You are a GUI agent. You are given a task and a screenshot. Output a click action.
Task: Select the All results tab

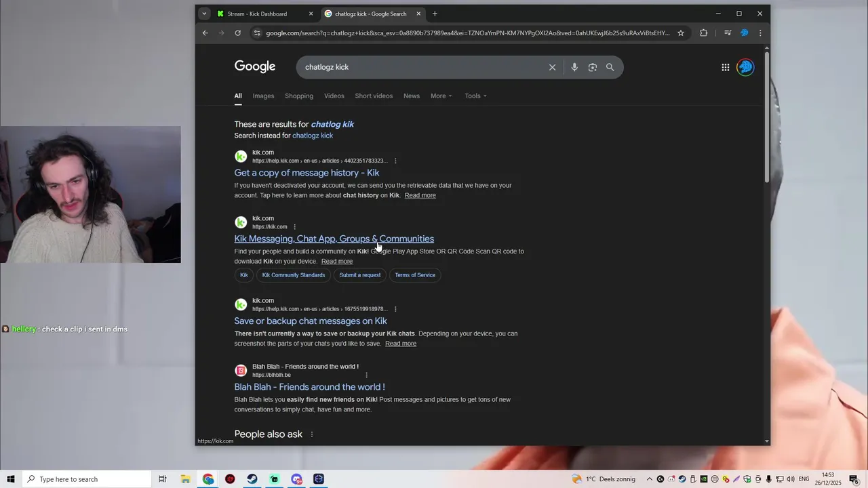(x=238, y=96)
